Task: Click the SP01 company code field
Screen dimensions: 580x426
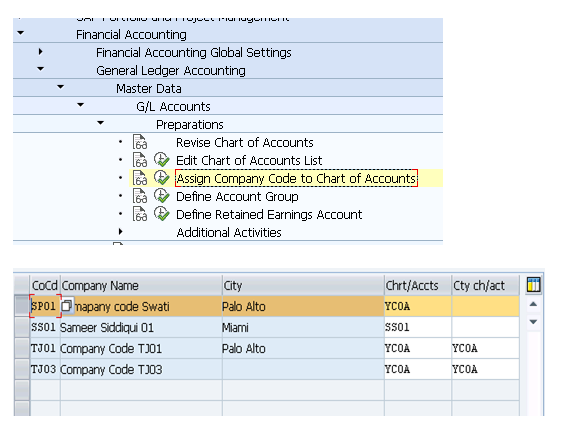Action: tap(45, 306)
